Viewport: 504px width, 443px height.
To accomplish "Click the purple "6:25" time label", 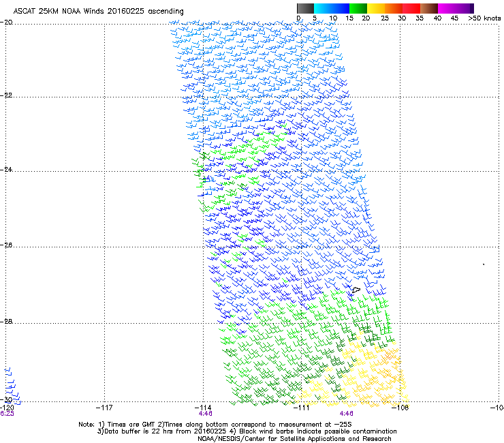I will pyautogui.click(x=7, y=414).
